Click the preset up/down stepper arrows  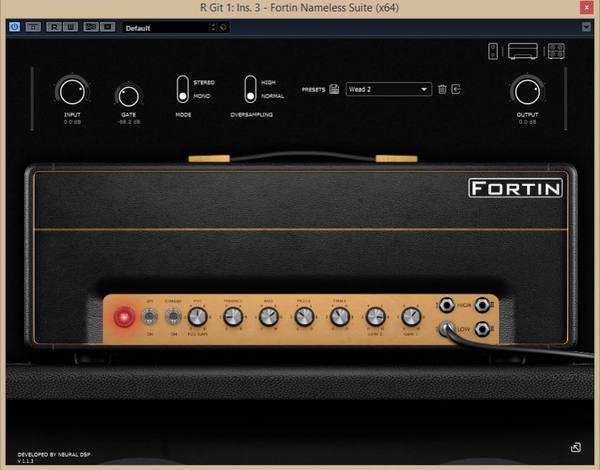click(x=213, y=27)
